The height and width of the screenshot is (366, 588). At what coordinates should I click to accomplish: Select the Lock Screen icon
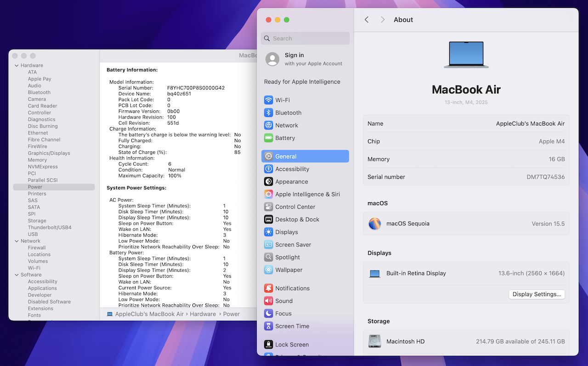click(269, 344)
